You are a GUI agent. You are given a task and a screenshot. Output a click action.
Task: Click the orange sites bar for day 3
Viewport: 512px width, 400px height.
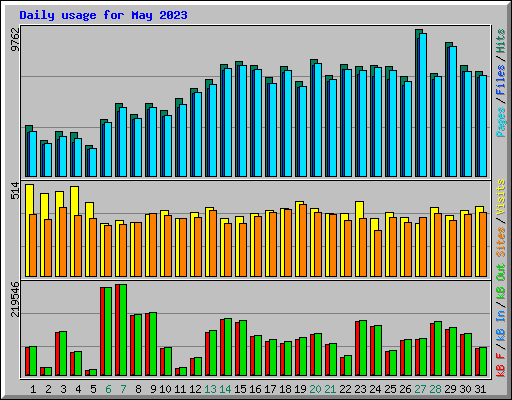pos(63,242)
